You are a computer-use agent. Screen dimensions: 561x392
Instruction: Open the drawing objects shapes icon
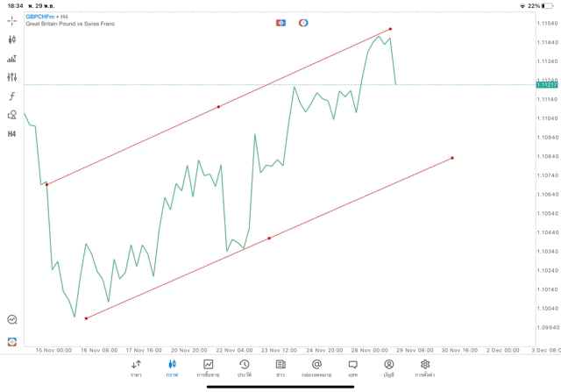pos(11,115)
